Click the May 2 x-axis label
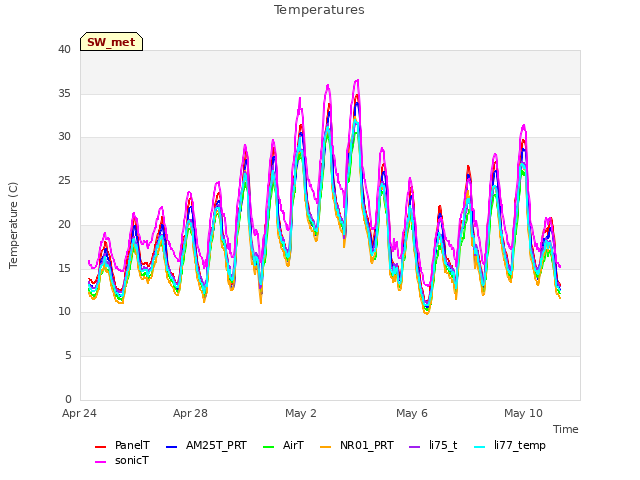Screen dimensions: 640x480 (301, 413)
